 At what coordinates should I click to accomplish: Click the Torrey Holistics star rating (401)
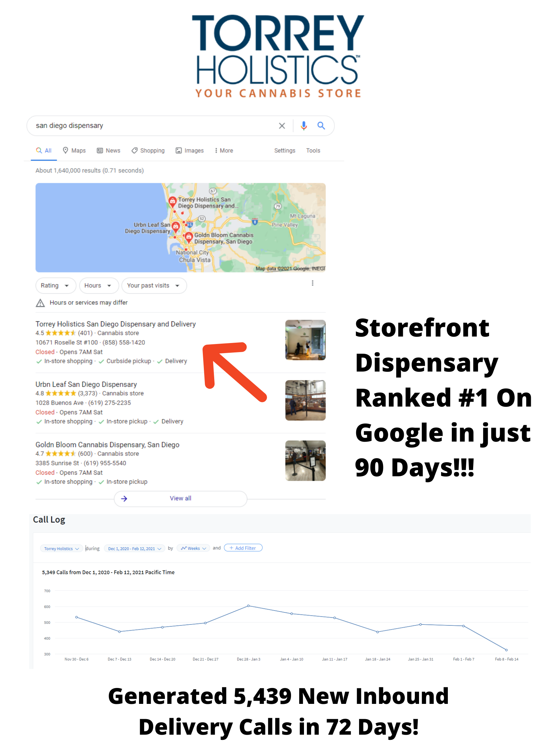pos(64,333)
